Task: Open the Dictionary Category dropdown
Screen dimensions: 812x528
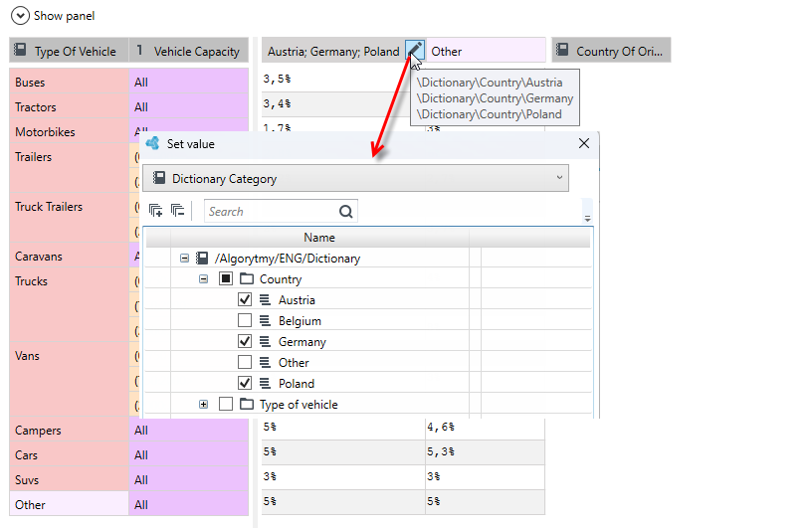Action: click(x=355, y=178)
